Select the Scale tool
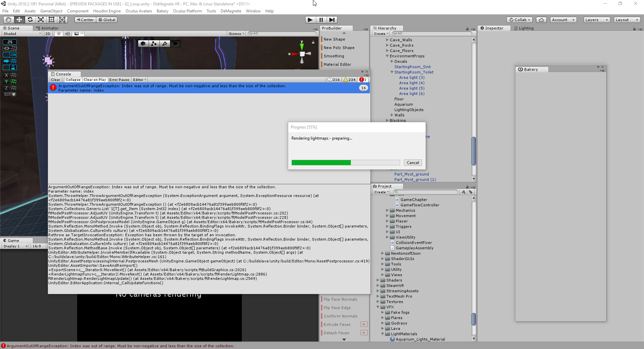Screen dimensions: 644x349 click(41, 20)
